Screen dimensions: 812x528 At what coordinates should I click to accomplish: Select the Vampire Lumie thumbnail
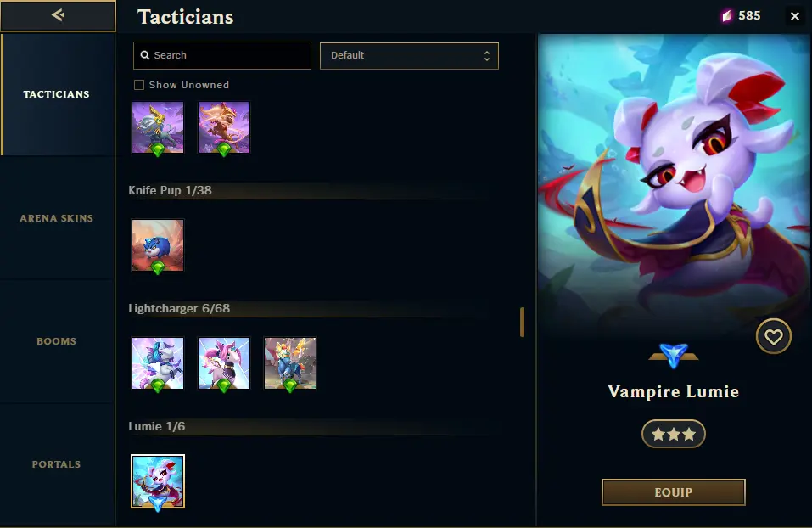158,481
